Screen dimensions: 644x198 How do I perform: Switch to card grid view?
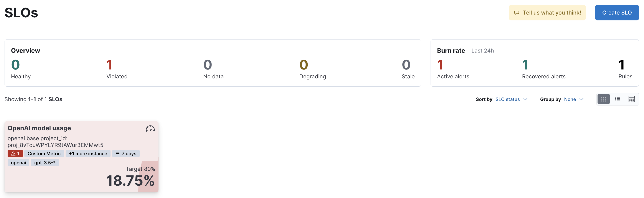tap(603, 99)
